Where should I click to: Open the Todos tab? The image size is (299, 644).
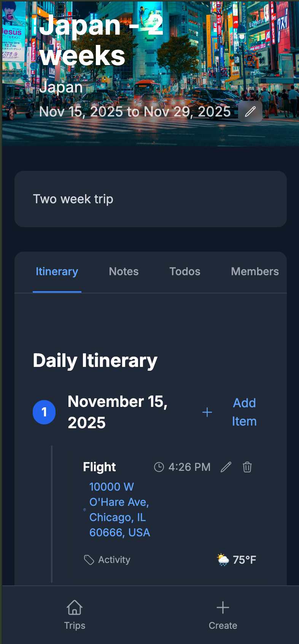(185, 271)
